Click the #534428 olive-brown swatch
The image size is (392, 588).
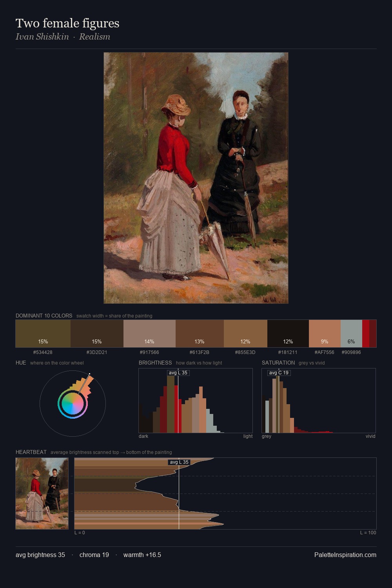[x=43, y=334]
